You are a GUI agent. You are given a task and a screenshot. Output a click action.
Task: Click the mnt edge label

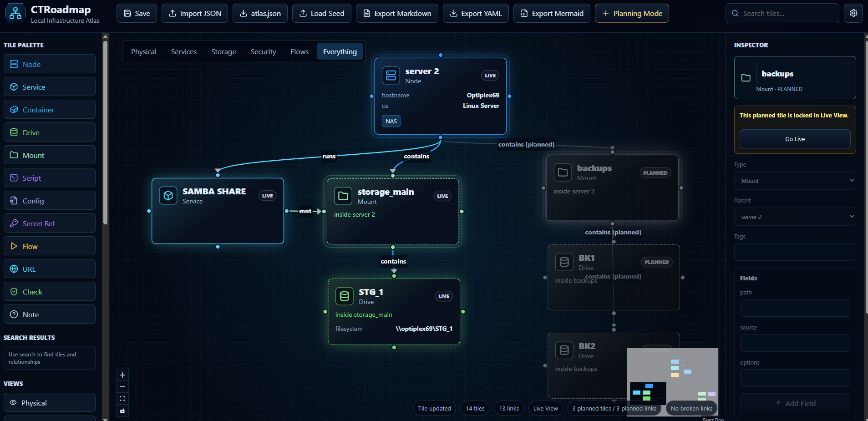tap(305, 211)
